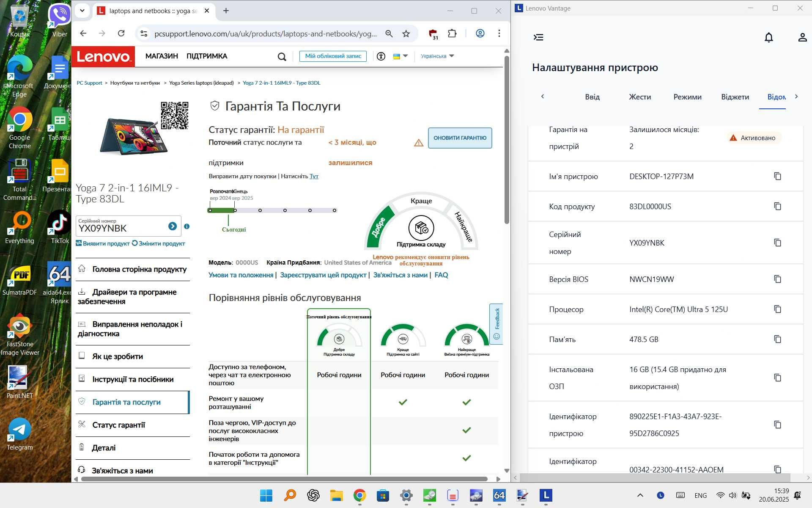Switch to the Віджети tab

(x=735, y=97)
